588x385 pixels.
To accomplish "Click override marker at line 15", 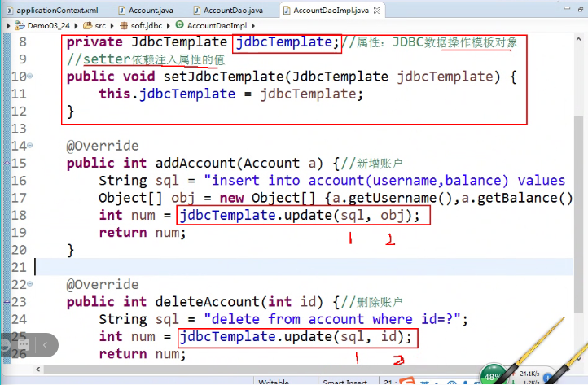I will click(x=7, y=163).
